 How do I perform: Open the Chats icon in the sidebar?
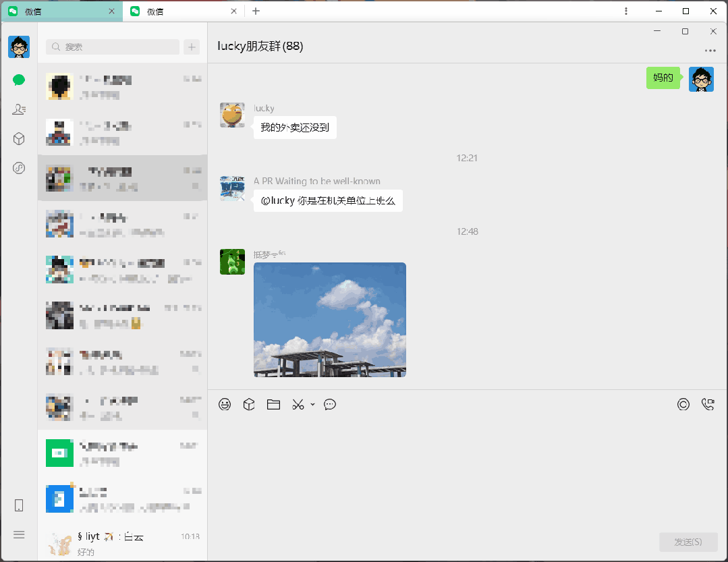19,80
